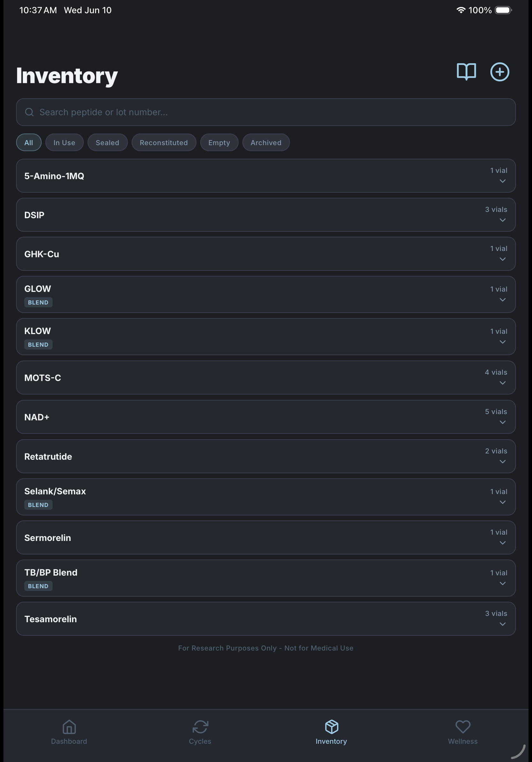Click BLEND badge under Selank/Semax
Image resolution: width=532 pixels, height=762 pixels.
[x=38, y=505]
